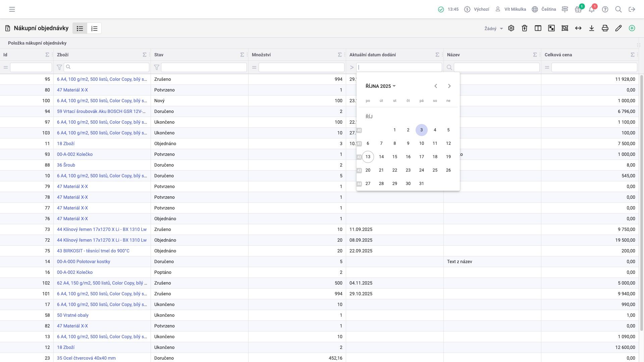Image resolution: width=644 pixels, height=362 pixels.
Task: Switch to the numbered list view
Action: point(94,28)
